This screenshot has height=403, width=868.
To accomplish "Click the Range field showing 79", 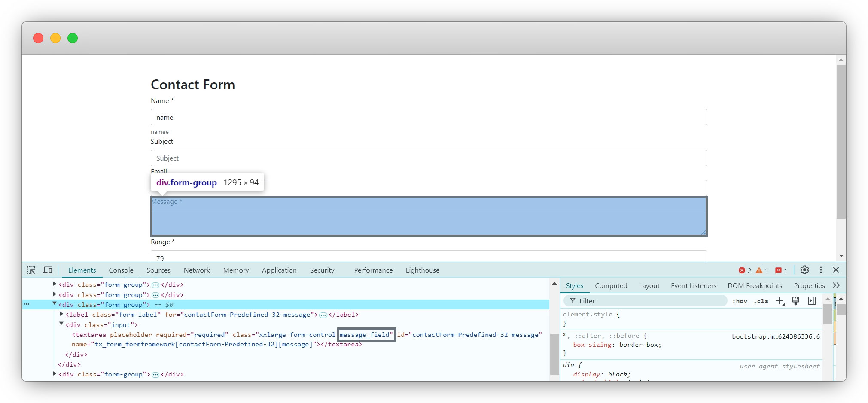I will pos(428,258).
